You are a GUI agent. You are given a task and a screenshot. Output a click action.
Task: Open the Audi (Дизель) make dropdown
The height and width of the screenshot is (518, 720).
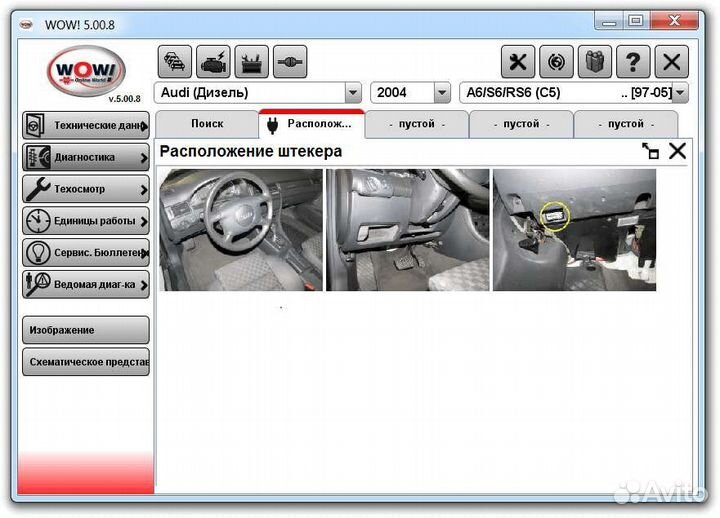(x=352, y=93)
